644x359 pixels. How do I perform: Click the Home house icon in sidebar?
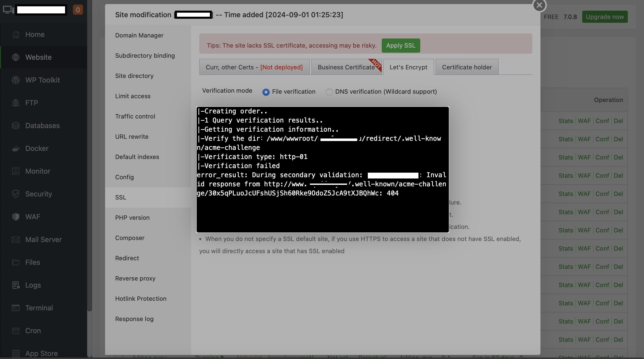[x=16, y=34]
